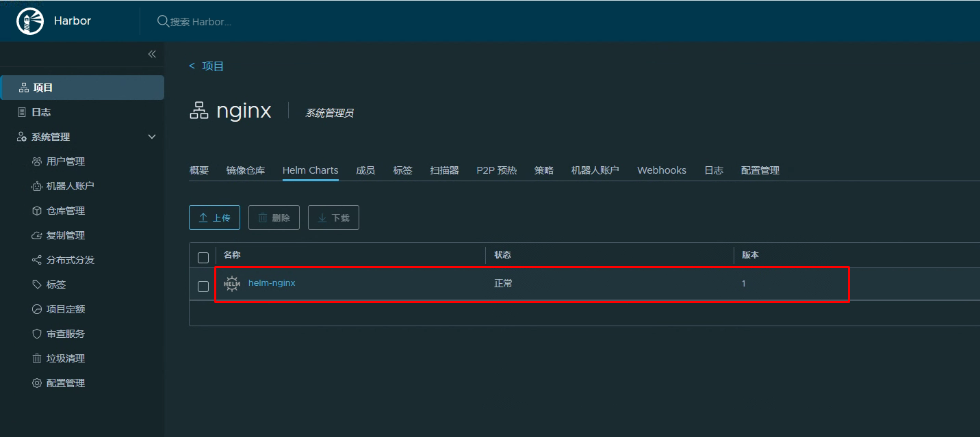980x437 pixels.
Task: Open the 镜像仓库 tab
Action: pos(246,170)
